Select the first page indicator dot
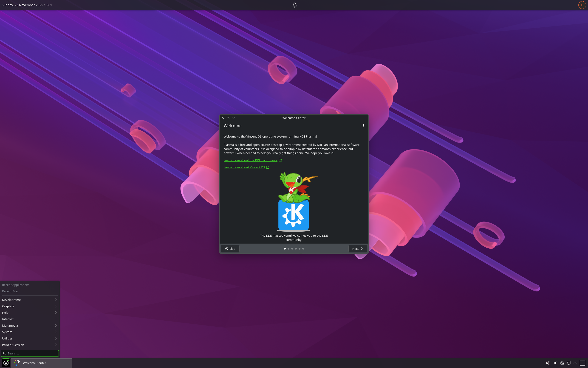The image size is (588, 368). (285, 248)
